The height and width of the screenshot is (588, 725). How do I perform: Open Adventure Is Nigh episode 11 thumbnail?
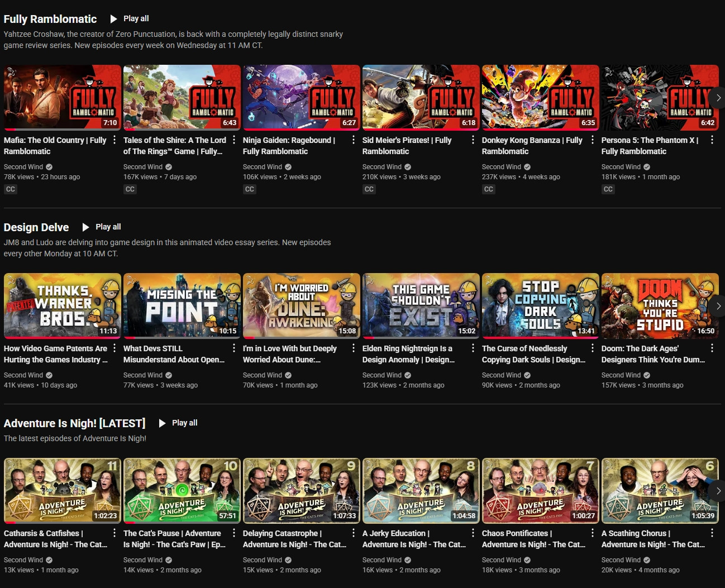(63, 491)
